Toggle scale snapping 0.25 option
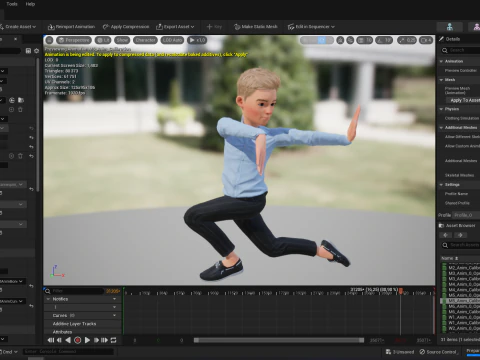480x360 pixels. 406,40
